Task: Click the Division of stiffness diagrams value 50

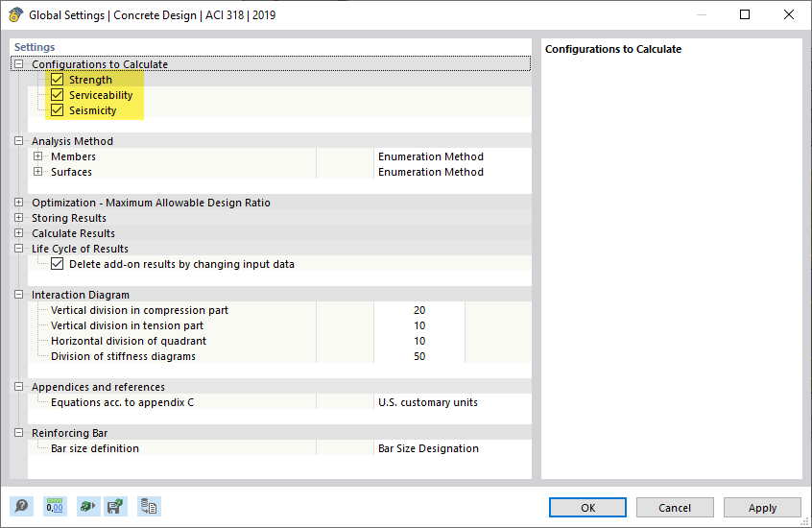Action: pyautogui.click(x=419, y=356)
